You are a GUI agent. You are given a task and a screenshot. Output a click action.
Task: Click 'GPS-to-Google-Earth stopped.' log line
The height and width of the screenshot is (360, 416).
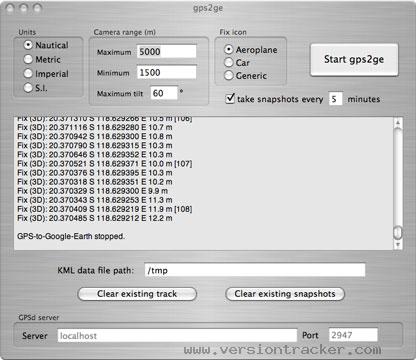71,236
